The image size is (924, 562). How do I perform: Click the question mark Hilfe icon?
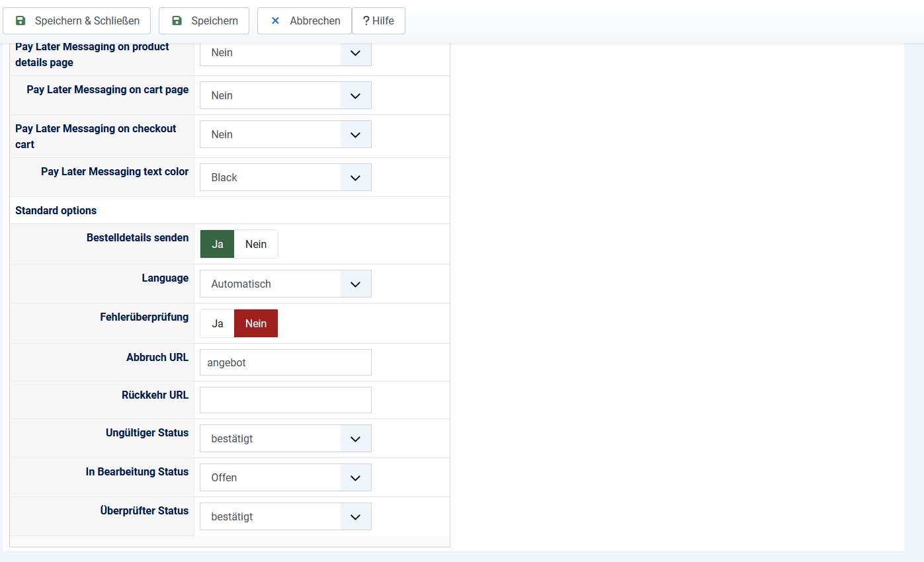point(366,20)
